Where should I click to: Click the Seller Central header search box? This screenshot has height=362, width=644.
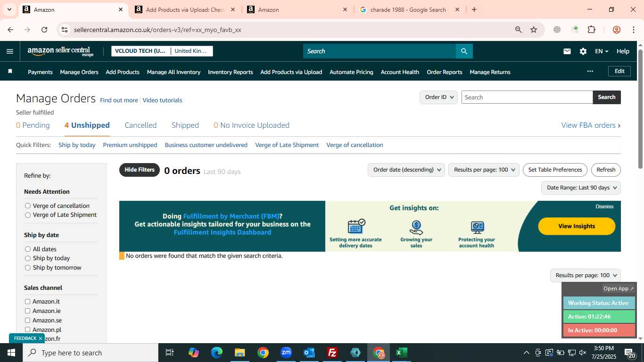click(380, 51)
